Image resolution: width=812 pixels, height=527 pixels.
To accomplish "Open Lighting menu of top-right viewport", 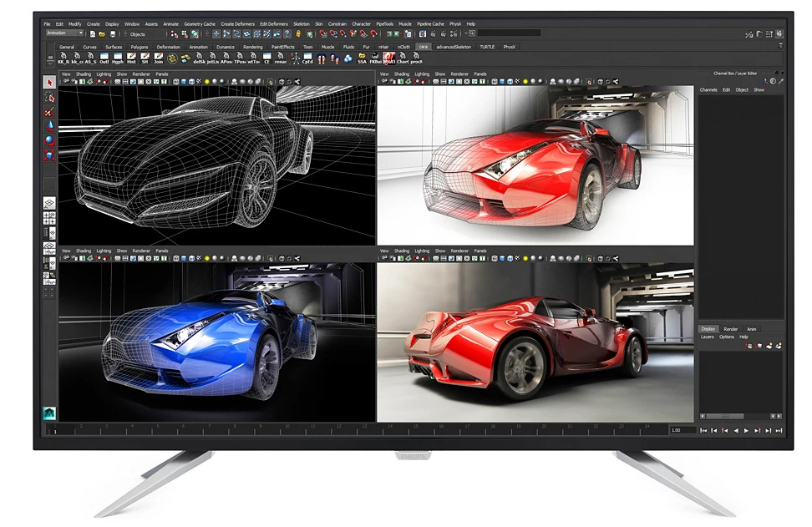I will click(422, 74).
